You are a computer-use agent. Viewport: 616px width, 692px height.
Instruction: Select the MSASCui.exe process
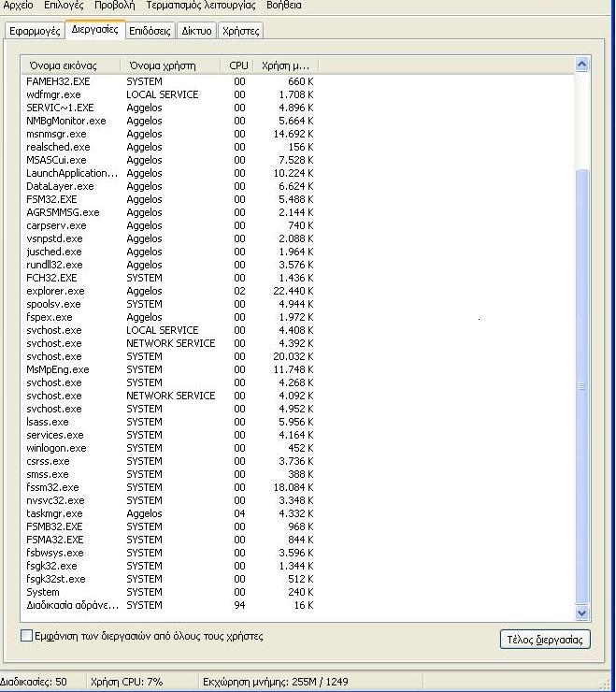click(169, 160)
